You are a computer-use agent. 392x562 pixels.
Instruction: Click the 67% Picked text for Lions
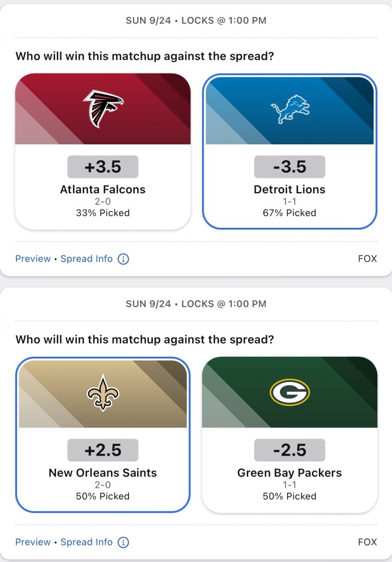(x=289, y=212)
